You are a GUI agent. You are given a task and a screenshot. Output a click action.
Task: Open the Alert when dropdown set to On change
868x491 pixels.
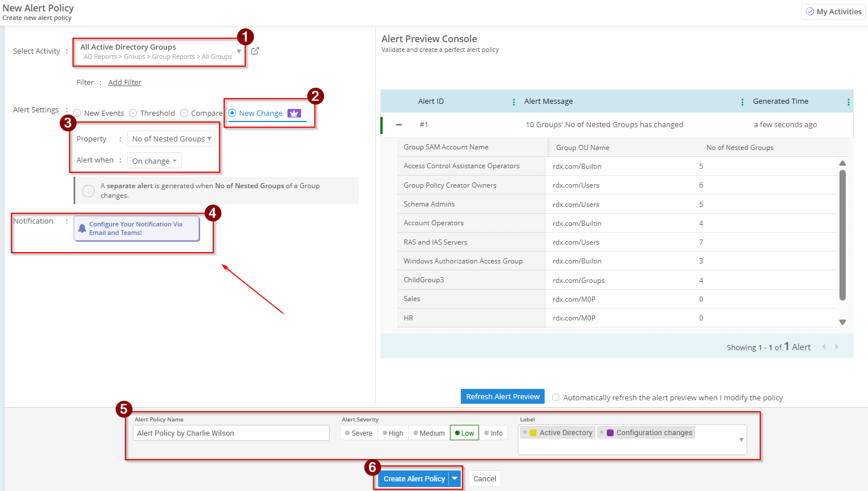(154, 160)
